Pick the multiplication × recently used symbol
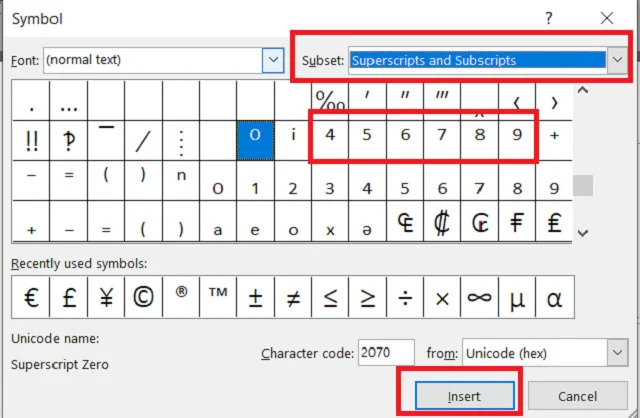The image size is (640, 418). coord(442,297)
